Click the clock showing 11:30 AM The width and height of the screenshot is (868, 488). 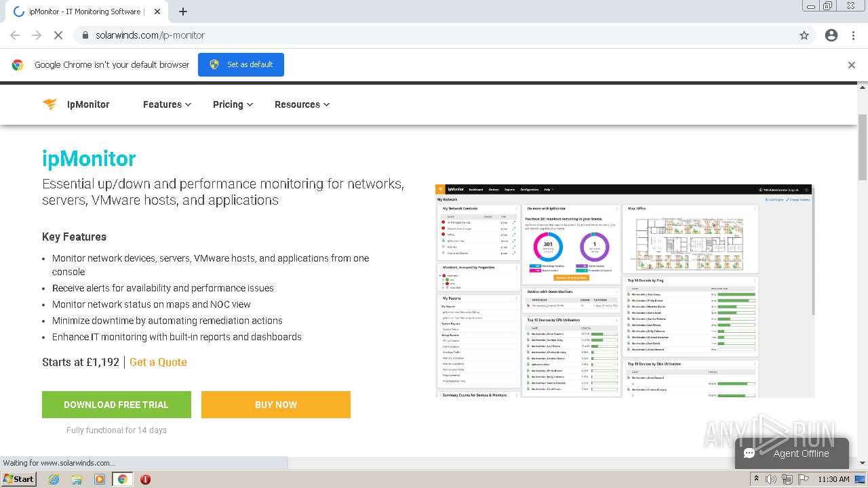(833, 479)
